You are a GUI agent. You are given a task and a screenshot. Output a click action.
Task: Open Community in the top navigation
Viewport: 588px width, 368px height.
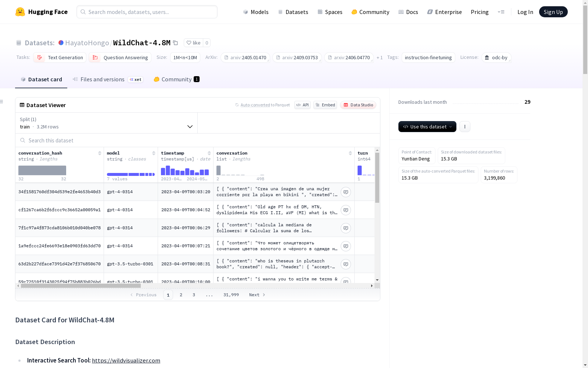pos(370,12)
